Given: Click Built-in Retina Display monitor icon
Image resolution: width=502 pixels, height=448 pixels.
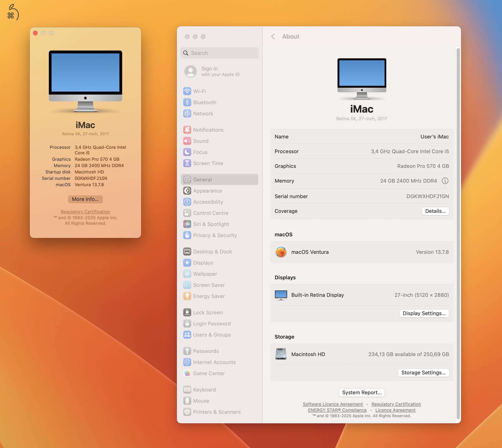Looking at the screenshot, I should [x=281, y=295].
